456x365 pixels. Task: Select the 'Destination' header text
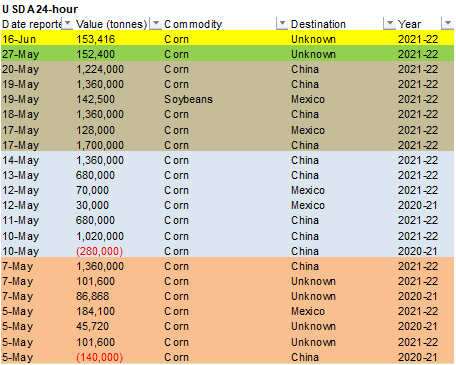point(318,24)
